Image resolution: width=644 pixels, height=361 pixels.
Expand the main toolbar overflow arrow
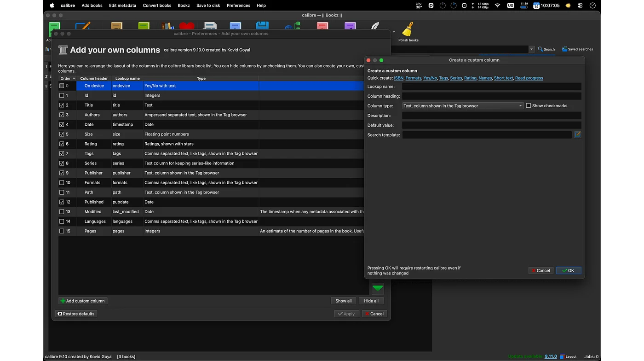coord(394,32)
